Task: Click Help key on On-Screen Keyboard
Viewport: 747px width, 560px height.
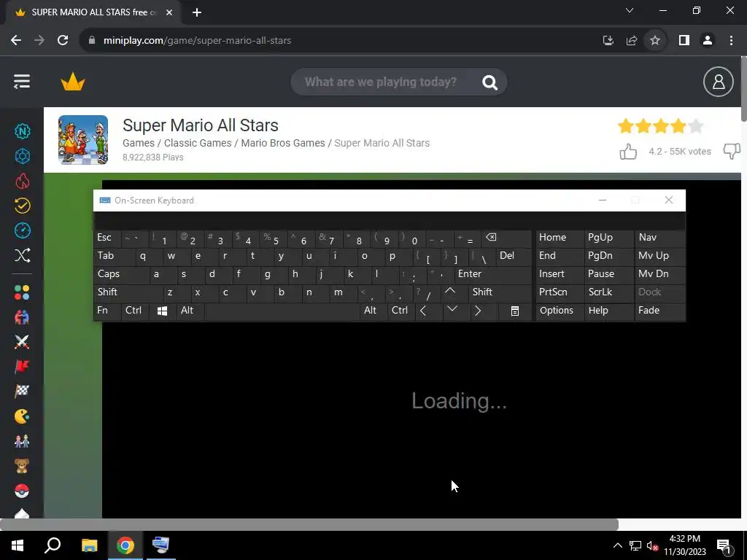Action: [x=608, y=311]
